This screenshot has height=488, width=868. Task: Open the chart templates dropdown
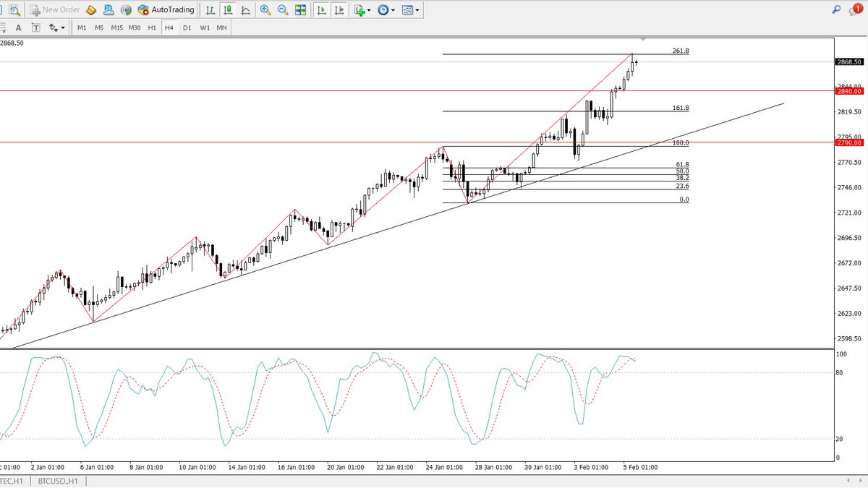410,10
